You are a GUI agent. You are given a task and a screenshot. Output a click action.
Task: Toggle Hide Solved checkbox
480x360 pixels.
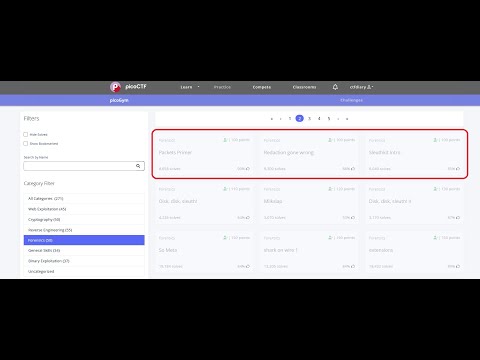pos(26,134)
